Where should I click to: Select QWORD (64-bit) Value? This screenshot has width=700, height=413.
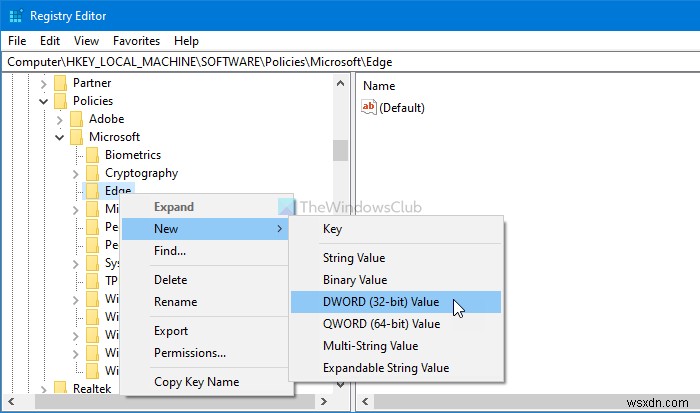[396, 324]
